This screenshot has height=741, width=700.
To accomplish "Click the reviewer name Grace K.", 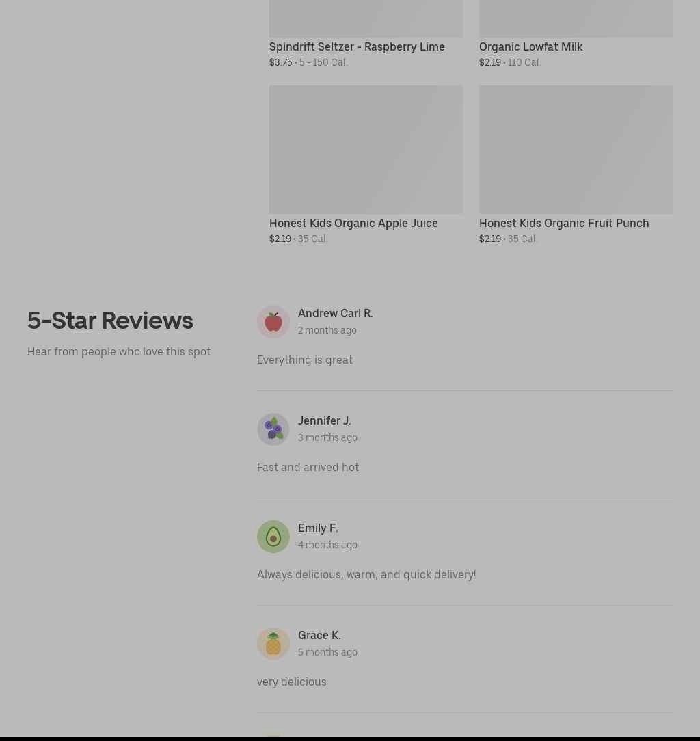I will 319,635.
